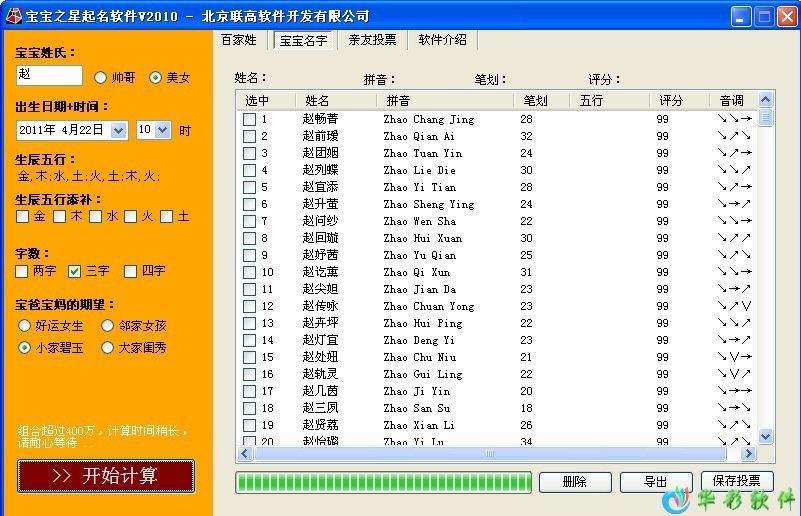
Task: Select name 赵三夙 in list
Action: pyautogui.click(x=320, y=408)
